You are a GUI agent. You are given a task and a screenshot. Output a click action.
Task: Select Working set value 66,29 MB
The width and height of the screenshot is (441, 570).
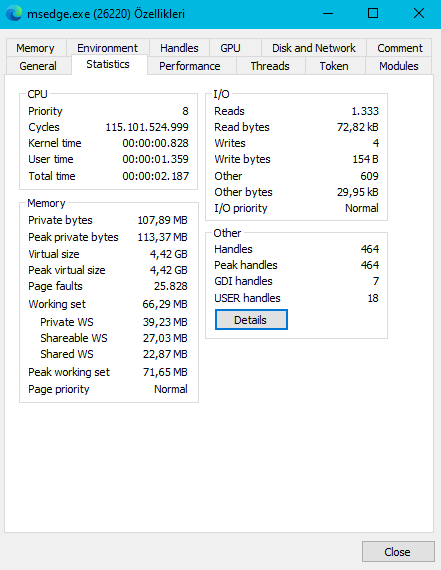click(x=165, y=304)
